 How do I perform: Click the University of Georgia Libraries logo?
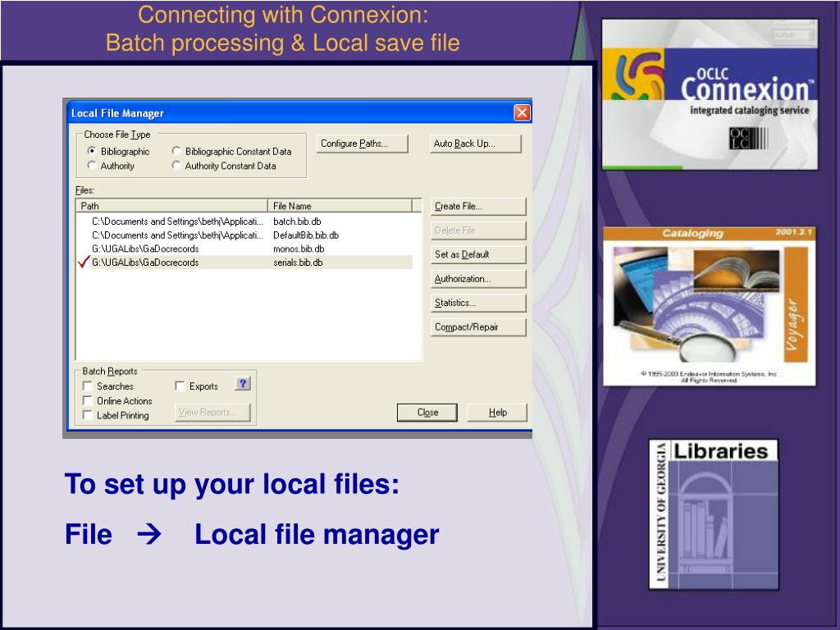coord(713,514)
